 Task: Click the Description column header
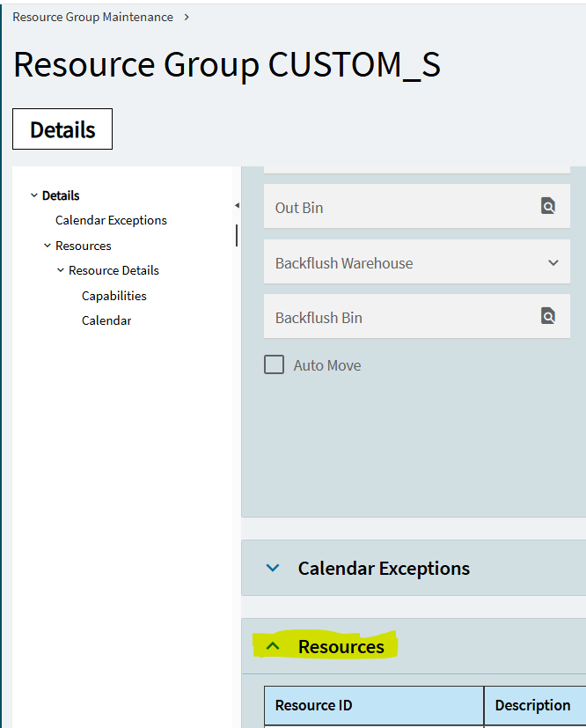(x=532, y=705)
